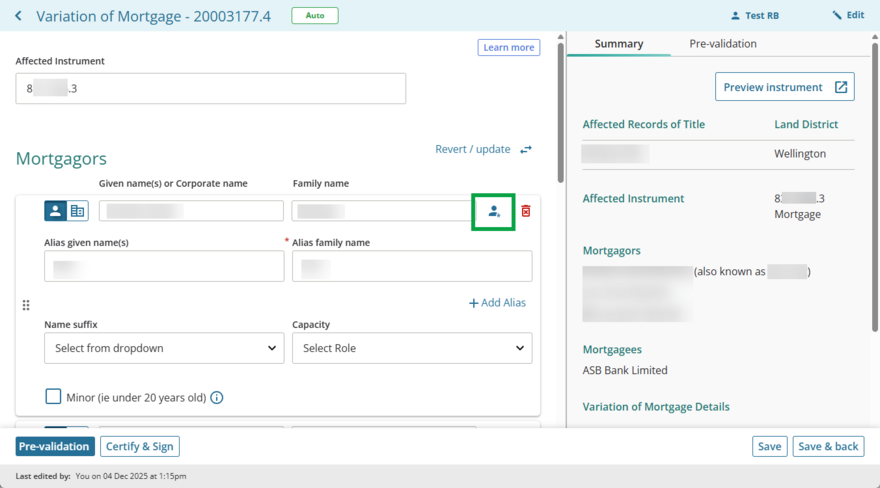Open Preview instrument
The width and height of the screenshot is (880, 488).
(785, 87)
